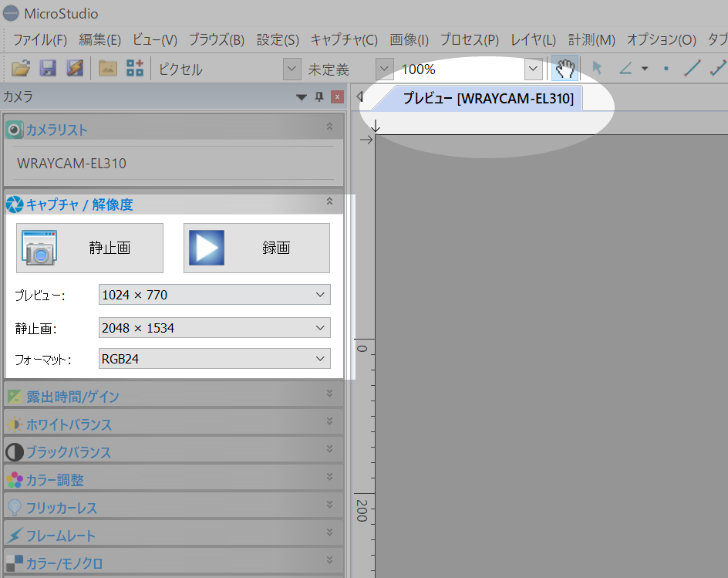
Task: Open the カメラ panel options dropdown arrow
Action: 302,97
